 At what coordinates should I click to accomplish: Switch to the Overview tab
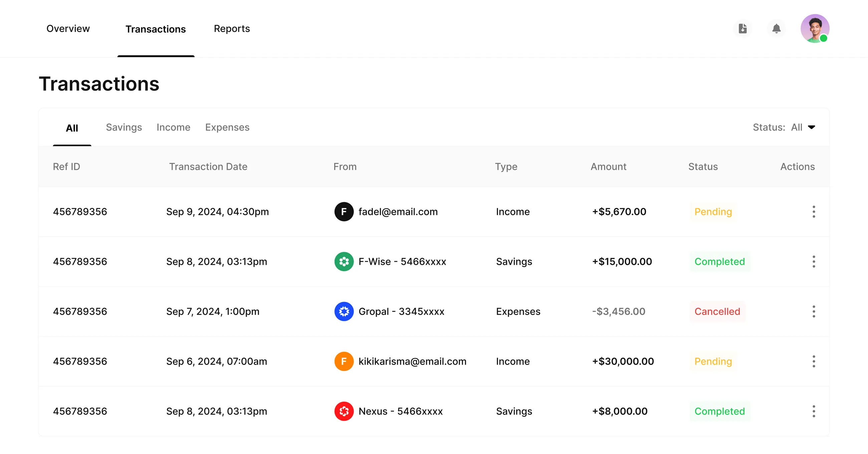[x=68, y=29]
